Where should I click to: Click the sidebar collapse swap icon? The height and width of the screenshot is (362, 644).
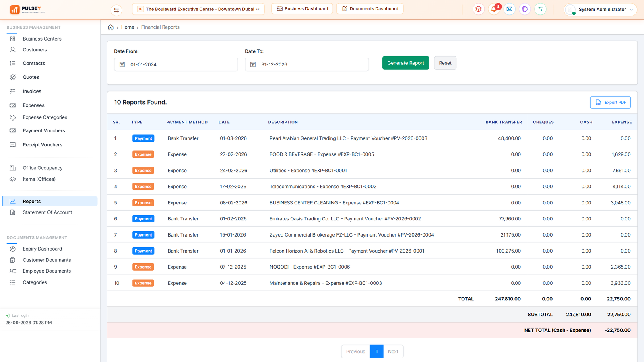[116, 10]
